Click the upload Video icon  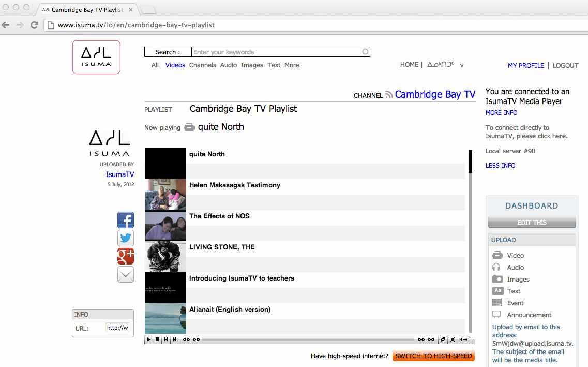pos(497,255)
